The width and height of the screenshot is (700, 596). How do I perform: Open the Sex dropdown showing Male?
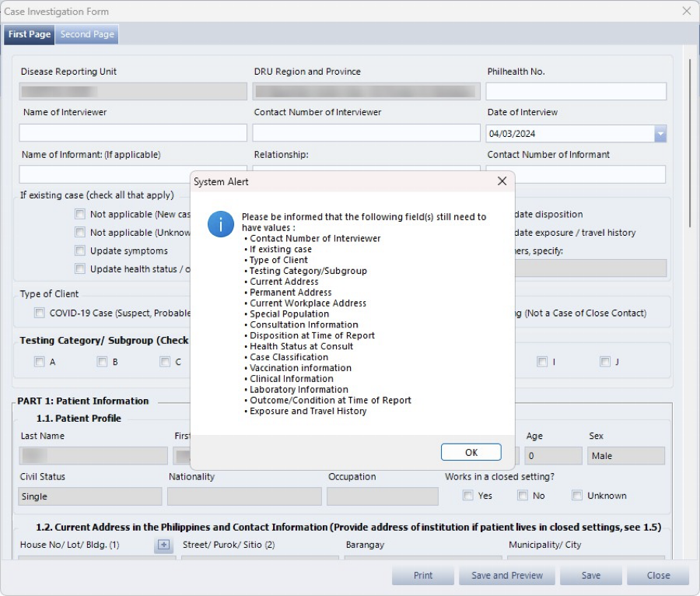pos(625,456)
